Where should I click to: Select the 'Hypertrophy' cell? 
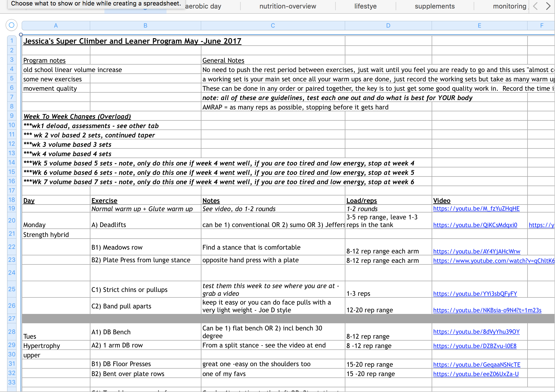(x=56, y=345)
